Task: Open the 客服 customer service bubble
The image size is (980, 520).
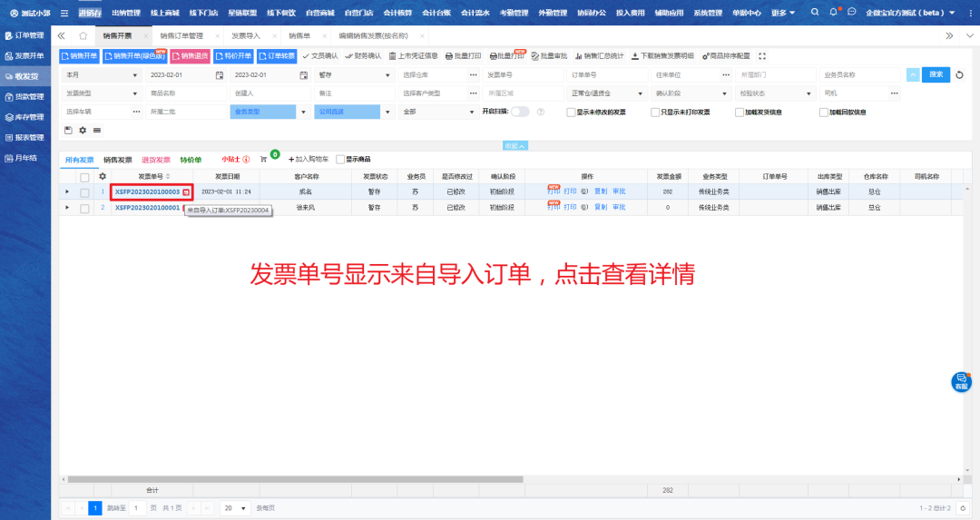Action: pos(961,382)
